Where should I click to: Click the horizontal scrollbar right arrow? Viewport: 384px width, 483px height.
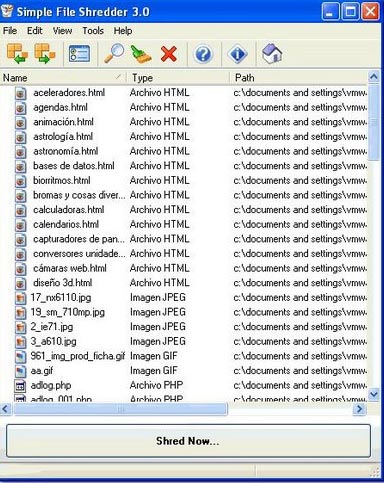[x=360, y=409]
